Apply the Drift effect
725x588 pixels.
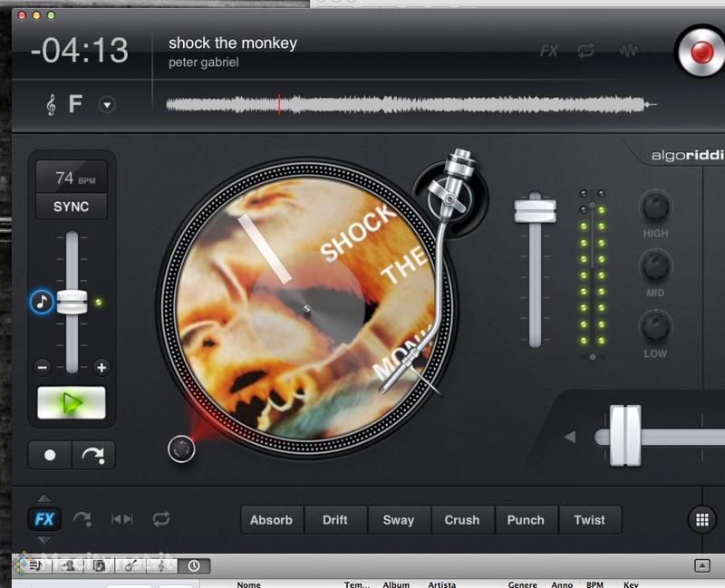click(335, 520)
